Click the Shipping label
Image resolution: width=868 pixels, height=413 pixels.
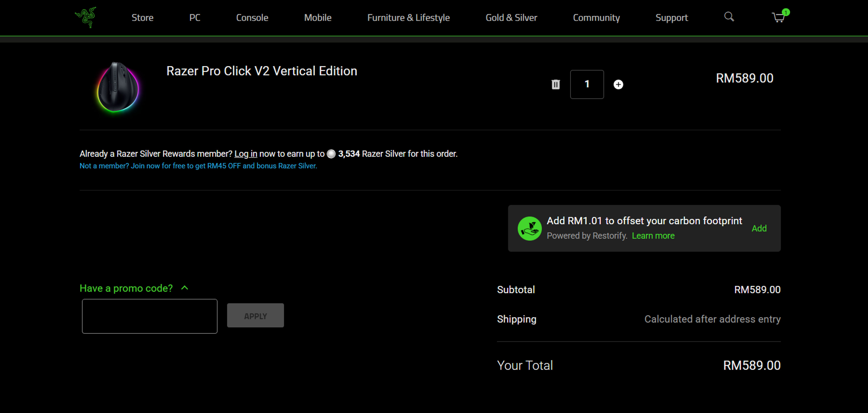pos(517,319)
